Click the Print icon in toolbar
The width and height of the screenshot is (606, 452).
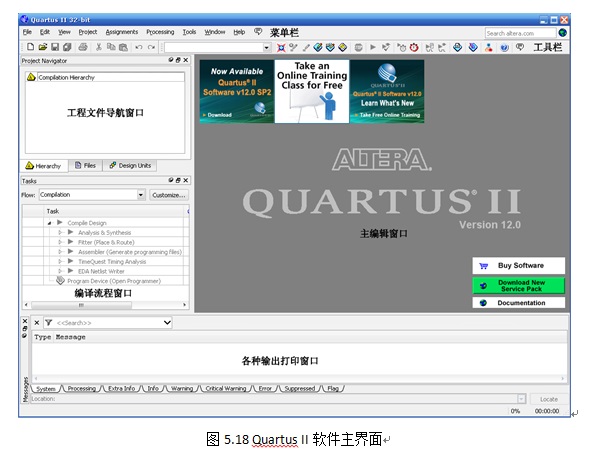(x=83, y=47)
